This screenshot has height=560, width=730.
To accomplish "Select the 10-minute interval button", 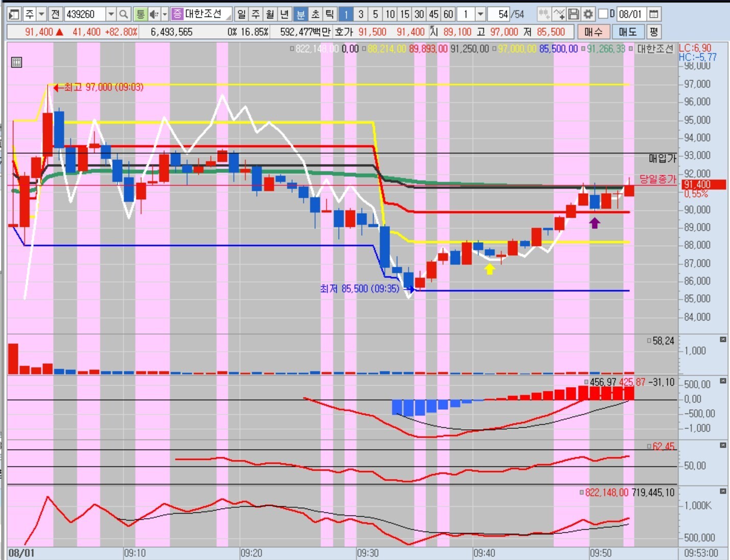I will click(390, 14).
